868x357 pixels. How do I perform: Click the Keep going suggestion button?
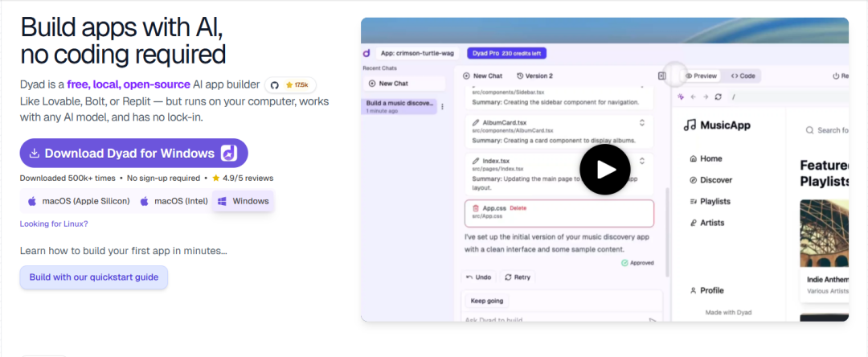(x=487, y=301)
